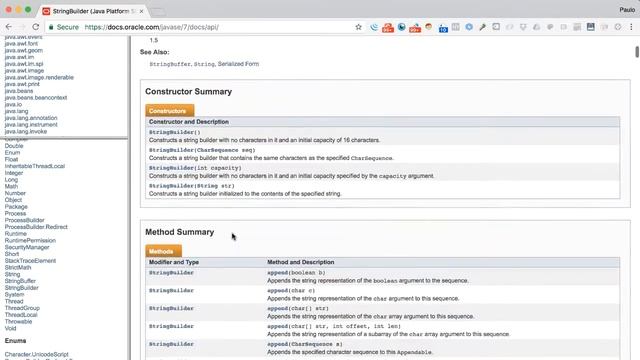Open the java.lang.invoke package
This screenshot has width=640, height=360.
(25, 131)
